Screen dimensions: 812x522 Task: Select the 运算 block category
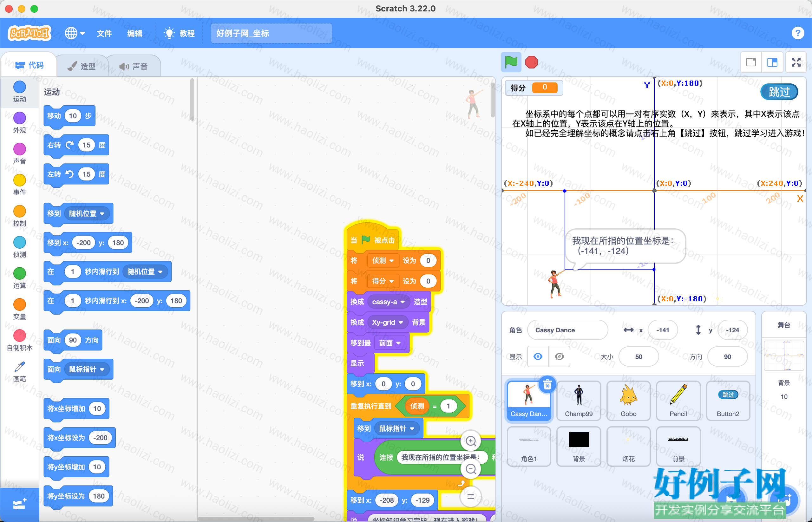tap(20, 278)
